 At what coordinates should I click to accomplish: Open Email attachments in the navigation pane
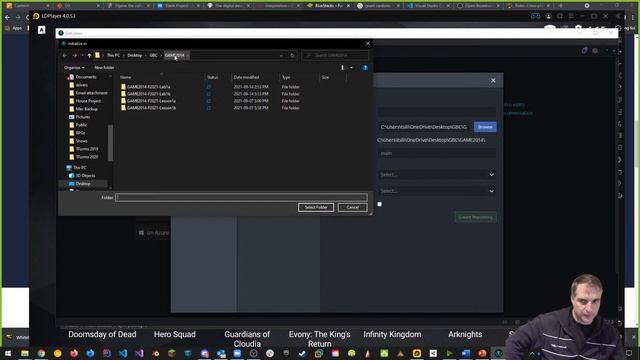tap(91, 93)
